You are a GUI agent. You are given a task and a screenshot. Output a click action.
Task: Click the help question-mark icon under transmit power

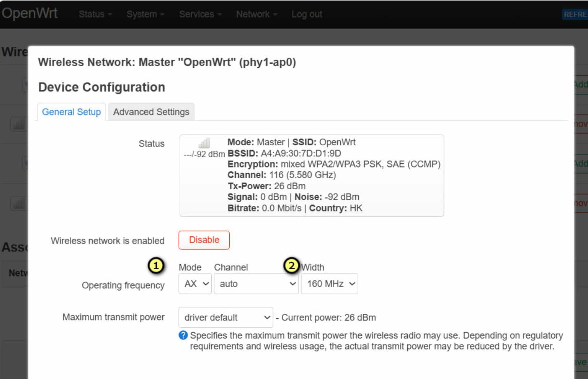[x=183, y=335]
